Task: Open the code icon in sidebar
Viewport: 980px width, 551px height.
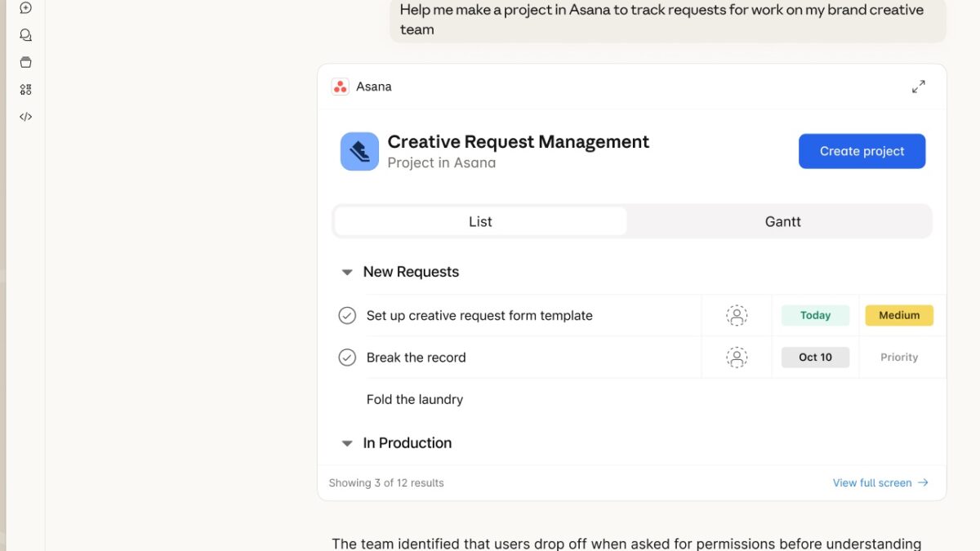Action: pos(25,117)
